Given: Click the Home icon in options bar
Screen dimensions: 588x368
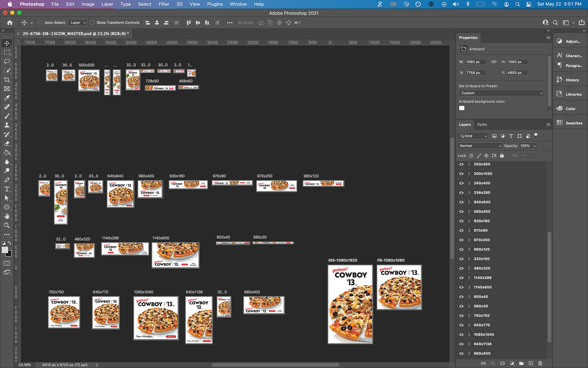Looking at the screenshot, I should pyautogui.click(x=10, y=23).
